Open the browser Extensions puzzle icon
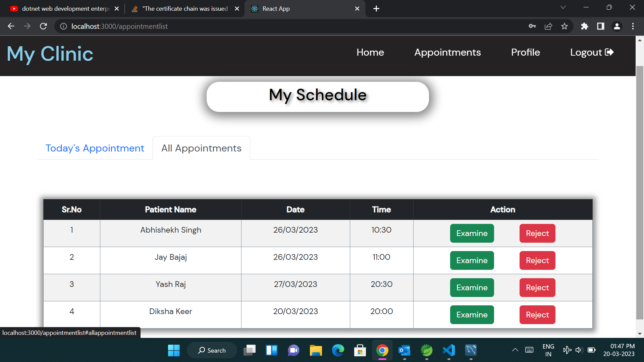The height and width of the screenshot is (362, 644). pos(585,26)
